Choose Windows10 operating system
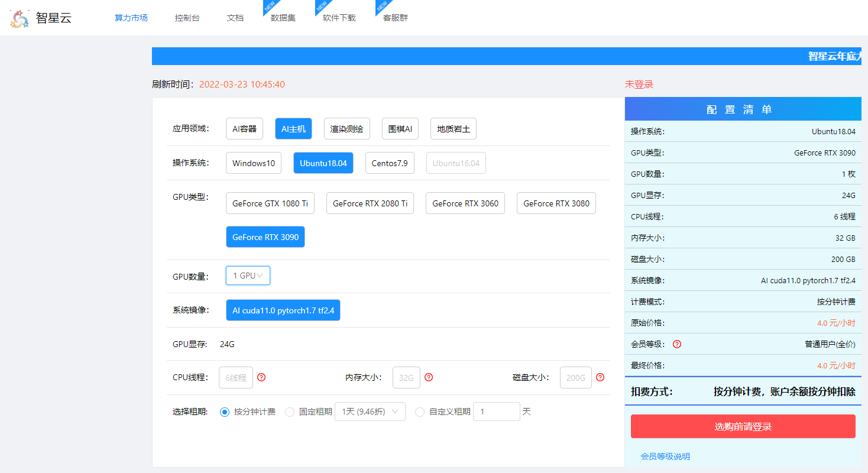 [254, 163]
